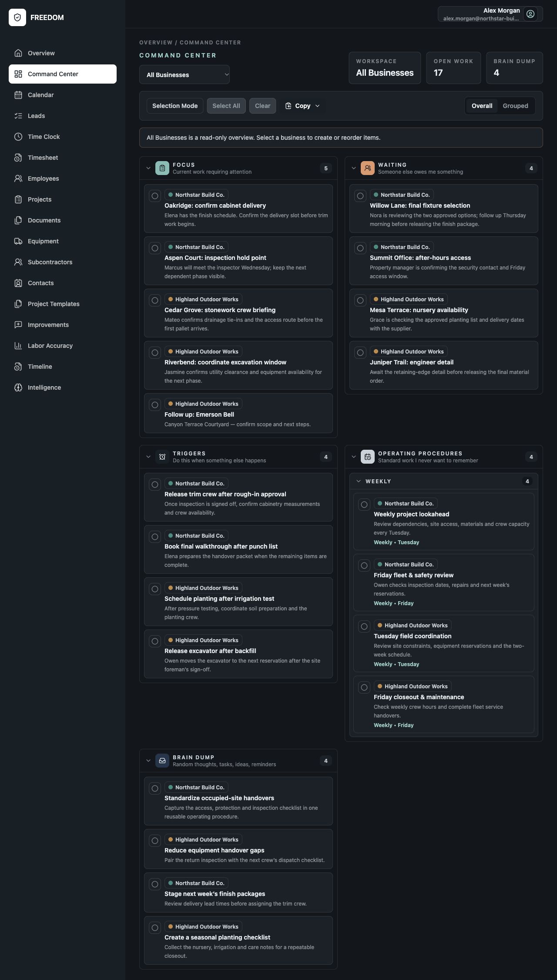
Task: Click the Improvements icon in sidebar
Action: click(x=18, y=325)
